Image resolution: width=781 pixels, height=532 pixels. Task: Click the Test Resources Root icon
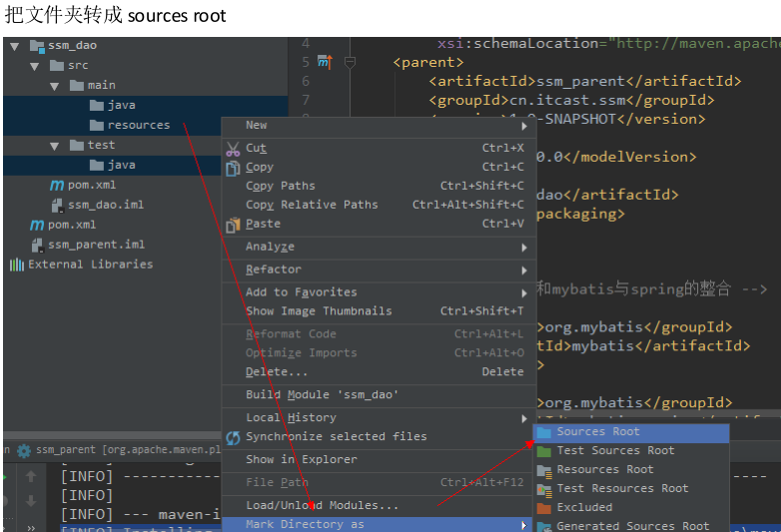(x=544, y=491)
